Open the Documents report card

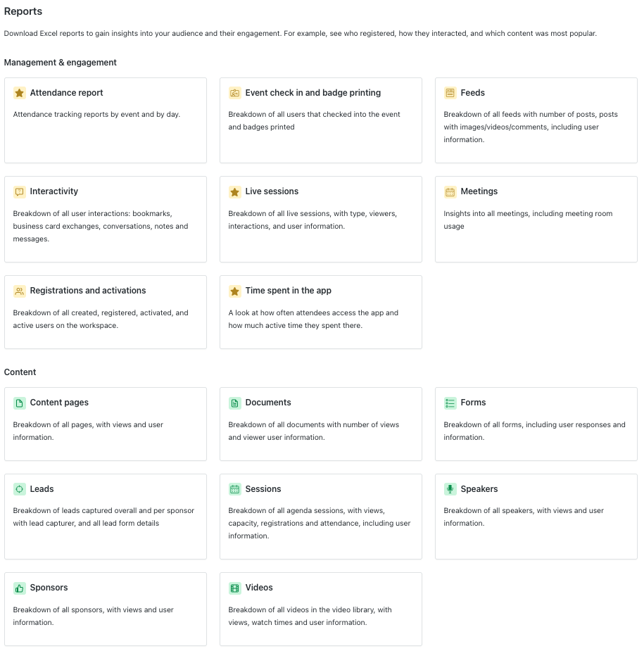[x=320, y=424]
